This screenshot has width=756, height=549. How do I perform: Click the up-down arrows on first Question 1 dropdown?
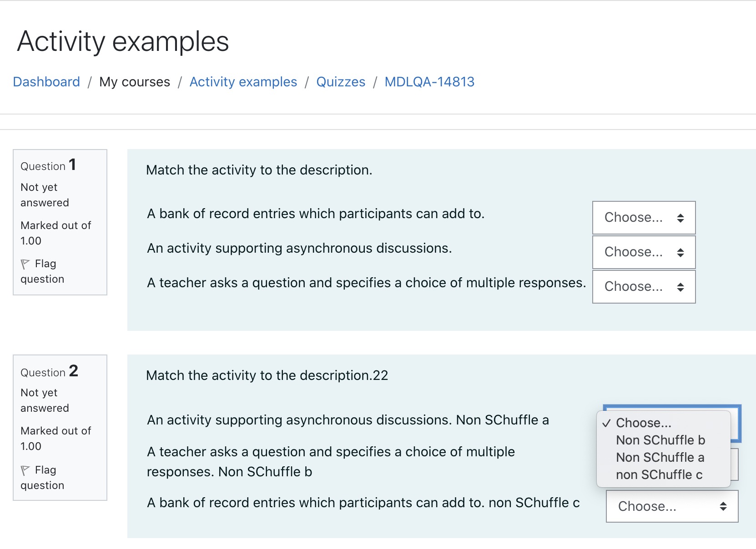(680, 218)
